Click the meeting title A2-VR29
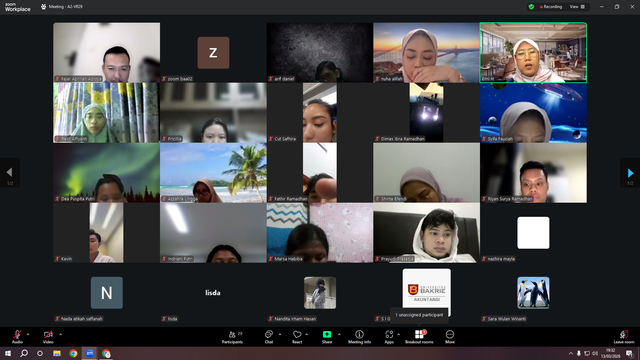This screenshot has width=640, height=360. click(66, 7)
